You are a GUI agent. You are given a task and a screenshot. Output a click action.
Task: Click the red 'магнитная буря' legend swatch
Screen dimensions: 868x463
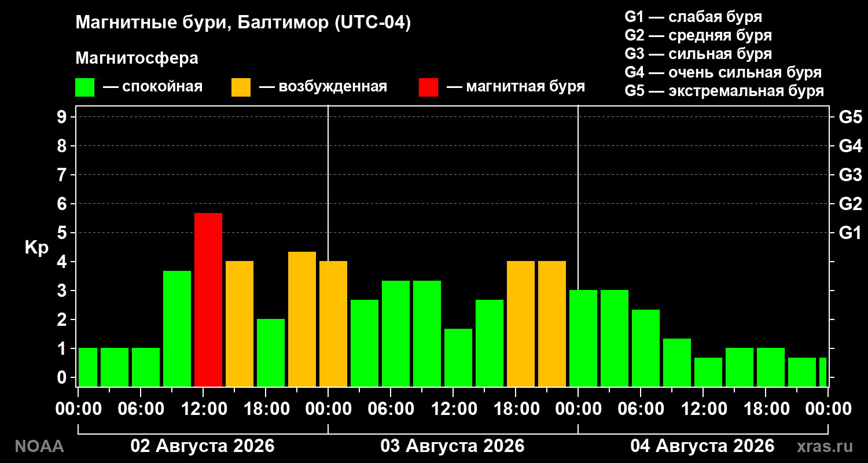(x=428, y=87)
